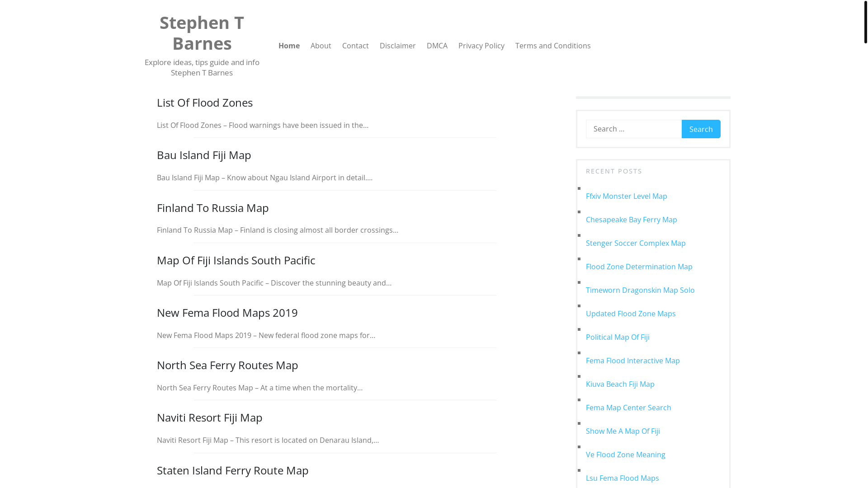Open the Disclaimer page
Screen dimensions: 868x488
point(397,46)
